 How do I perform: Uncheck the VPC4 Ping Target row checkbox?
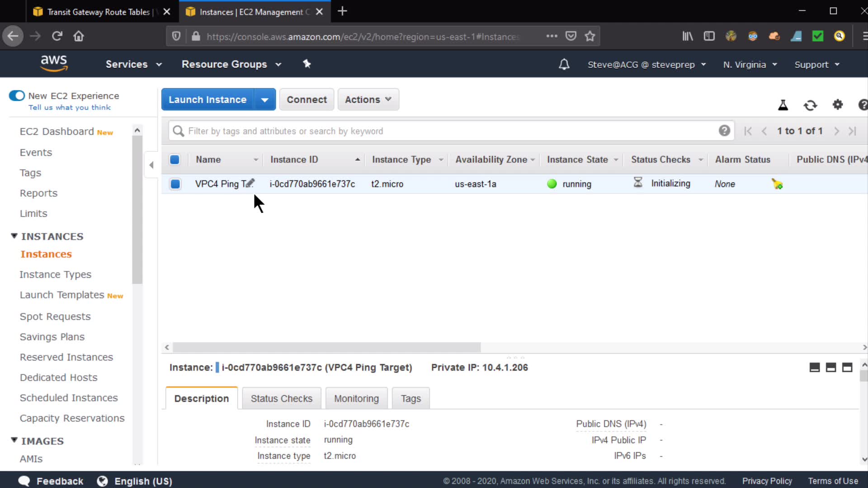pos(175,184)
